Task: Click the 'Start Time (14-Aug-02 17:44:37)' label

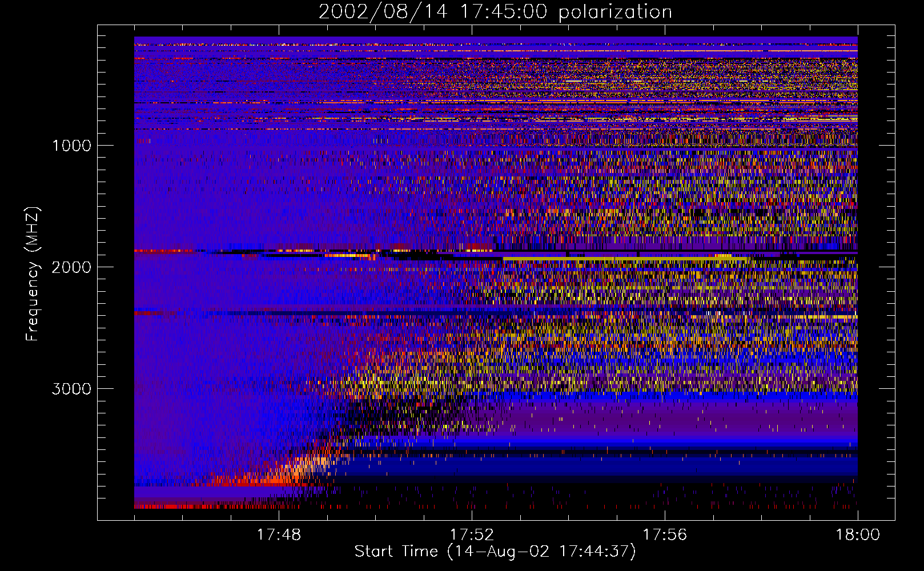Action: click(495, 552)
